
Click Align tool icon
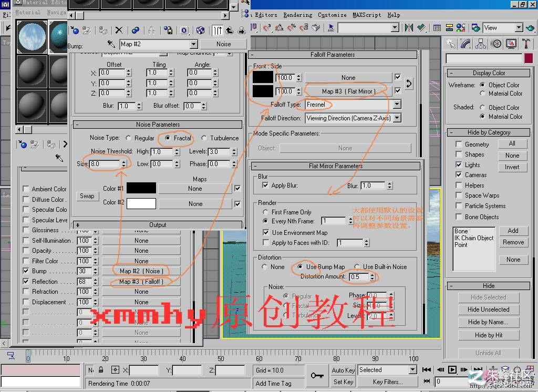pos(421,28)
